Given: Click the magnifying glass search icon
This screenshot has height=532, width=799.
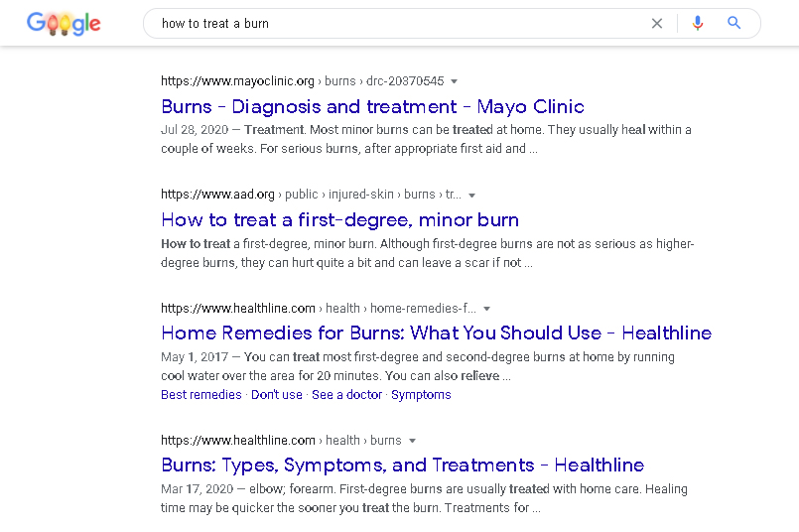Looking at the screenshot, I should (733, 23).
